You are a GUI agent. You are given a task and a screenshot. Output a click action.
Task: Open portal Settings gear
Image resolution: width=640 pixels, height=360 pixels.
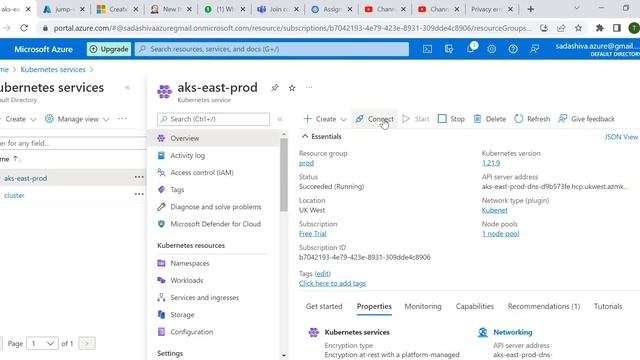click(491, 49)
